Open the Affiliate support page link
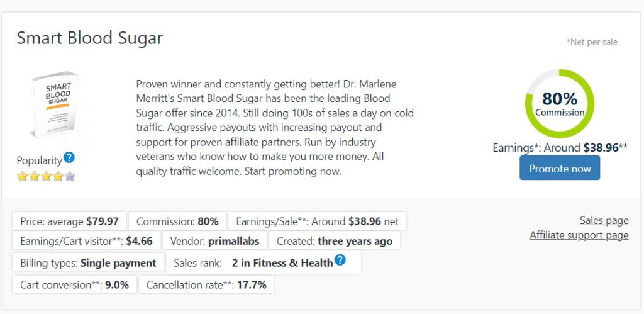644x314 pixels. [x=579, y=235]
